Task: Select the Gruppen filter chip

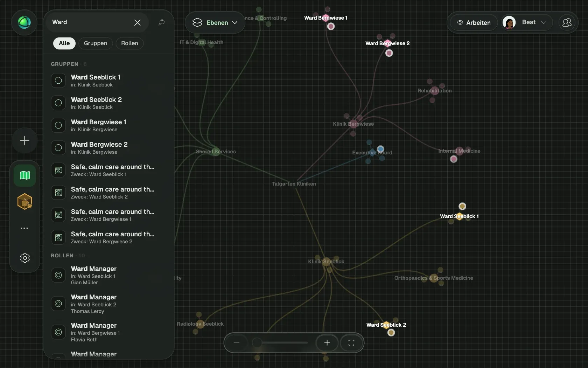Action: pyautogui.click(x=95, y=43)
